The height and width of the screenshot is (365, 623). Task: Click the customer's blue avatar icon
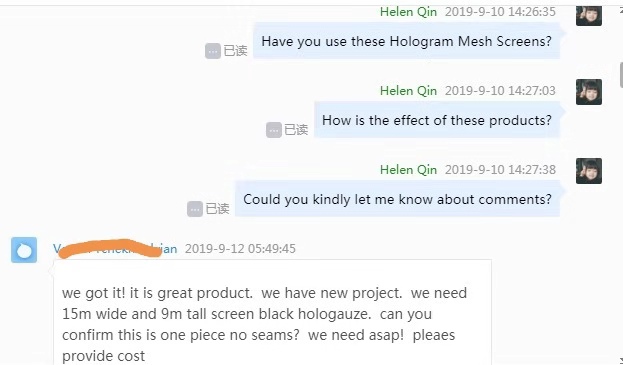click(24, 250)
